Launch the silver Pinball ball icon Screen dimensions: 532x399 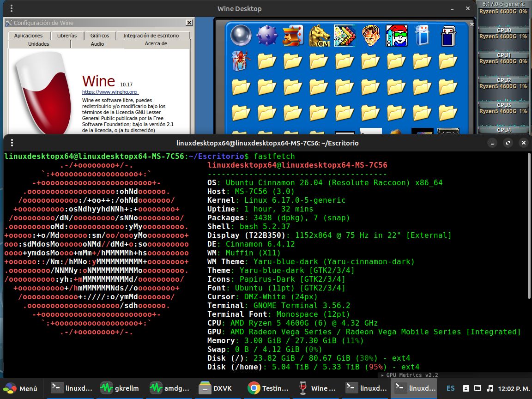click(x=241, y=35)
